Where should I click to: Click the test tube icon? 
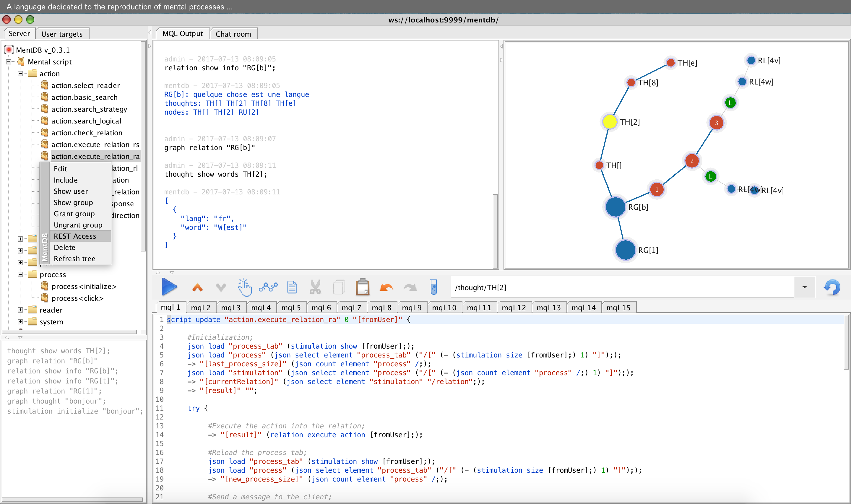[x=434, y=287]
